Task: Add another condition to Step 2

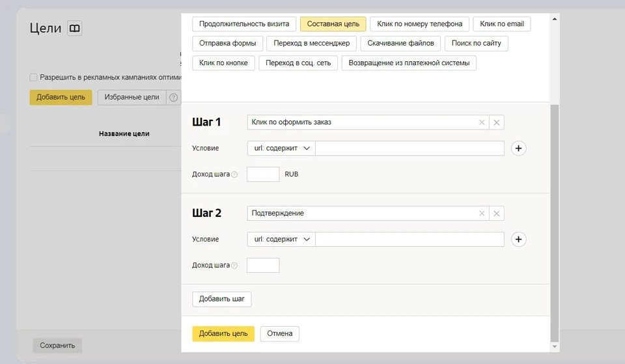Action: point(519,239)
